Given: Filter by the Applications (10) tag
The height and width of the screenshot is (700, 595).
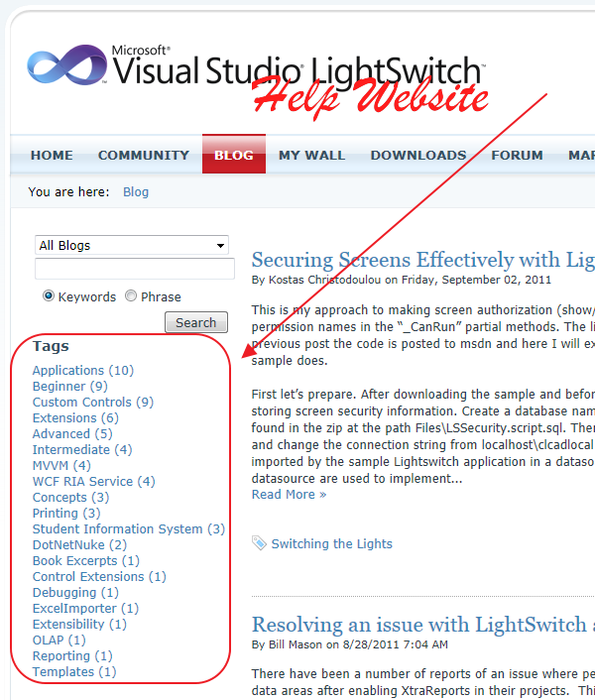Looking at the screenshot, I should click(x=83, y=370).
